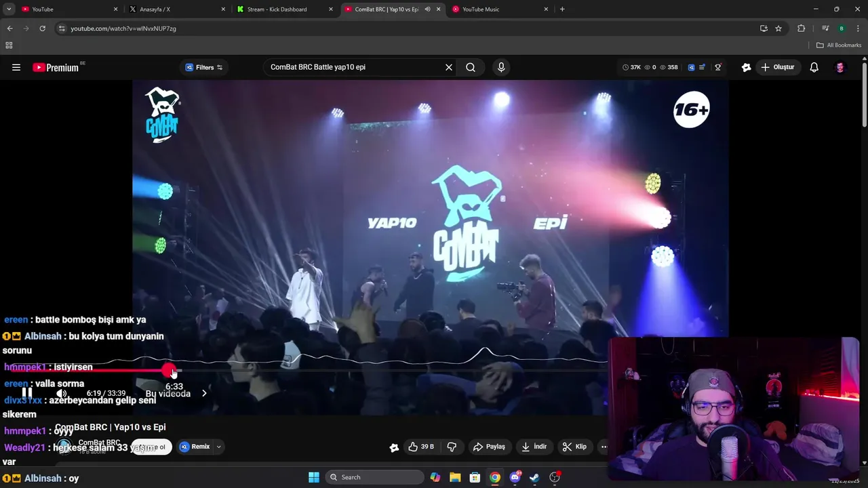Click the youtube.com address bar

click(x=407, y=28)
